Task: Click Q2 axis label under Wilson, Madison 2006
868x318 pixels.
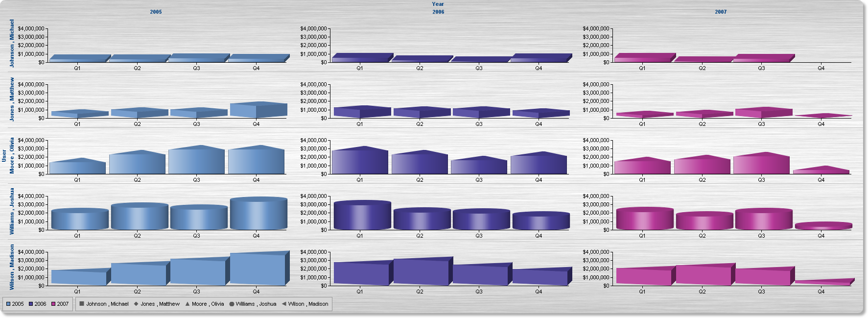Action: pos(420,292)
